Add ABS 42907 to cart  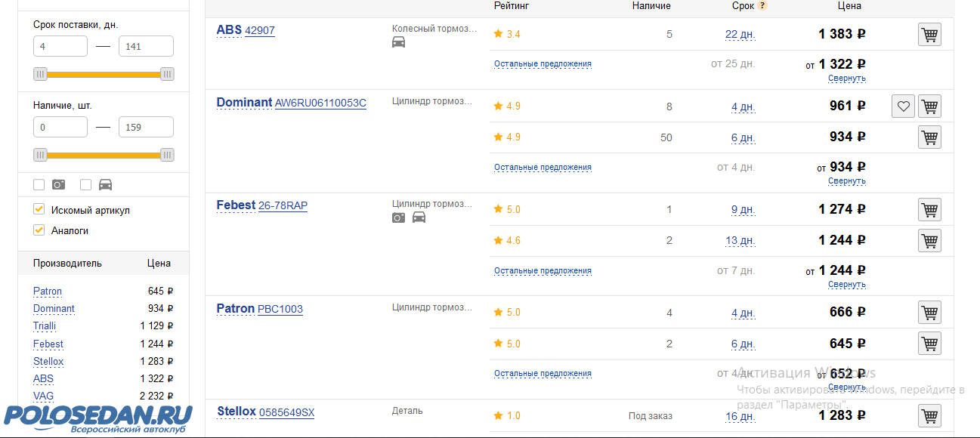click(x=929, y=35)
